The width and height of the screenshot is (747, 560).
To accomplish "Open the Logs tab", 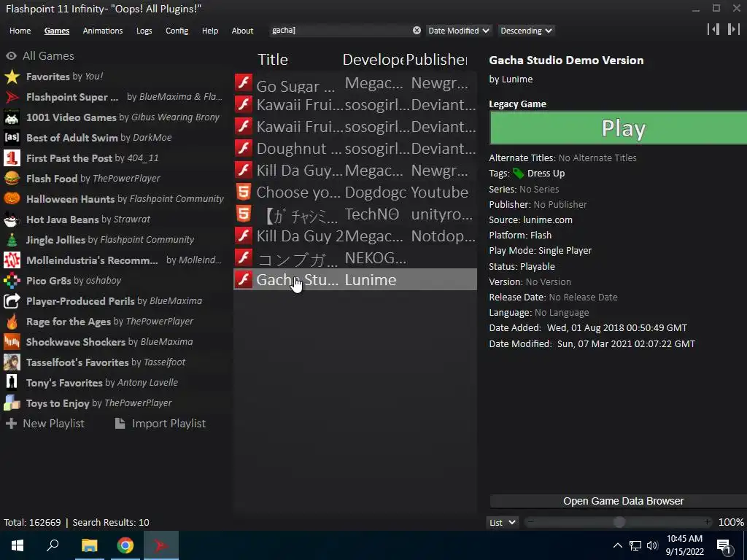I will coord(144,31).
